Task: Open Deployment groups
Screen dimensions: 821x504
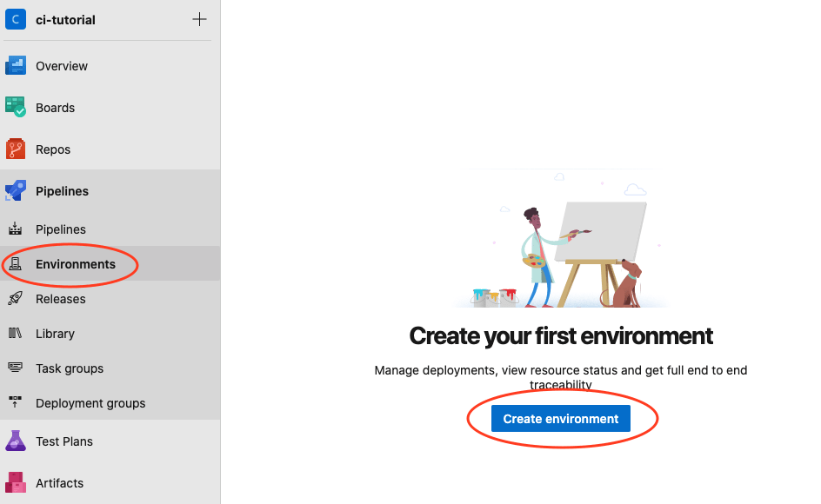Action: [90, 403]
